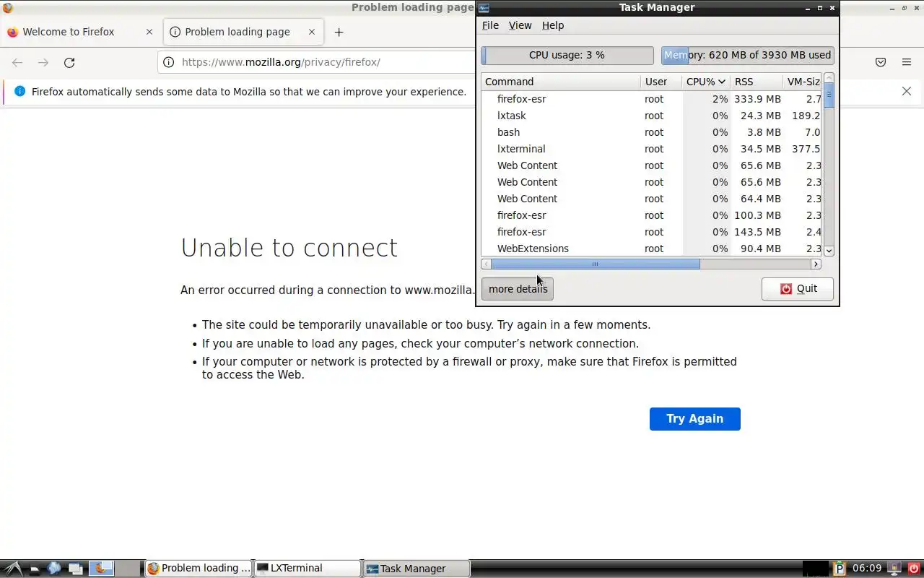Click the Try Again button
The height and width of the screenshot is (578, 924).
pos(694,419)
